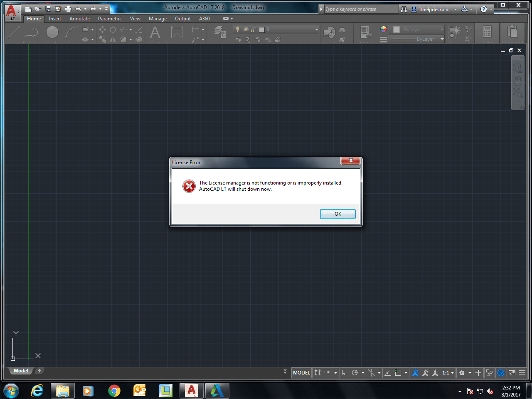This screenshot has height=399, width=532.
Task: Click the Open file icon
Action: tap(38, 9)
